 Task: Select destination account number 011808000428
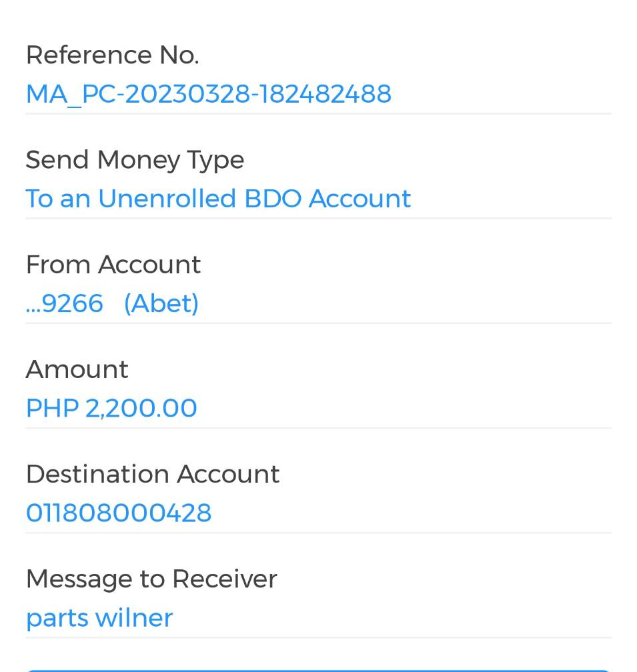pos(119,513)
